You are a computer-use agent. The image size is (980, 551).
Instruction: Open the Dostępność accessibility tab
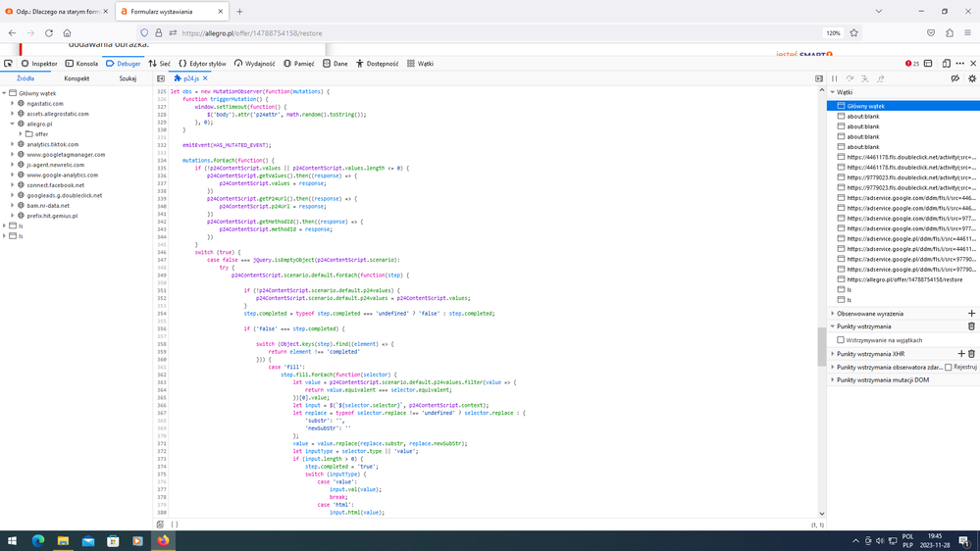pos(377,63)
